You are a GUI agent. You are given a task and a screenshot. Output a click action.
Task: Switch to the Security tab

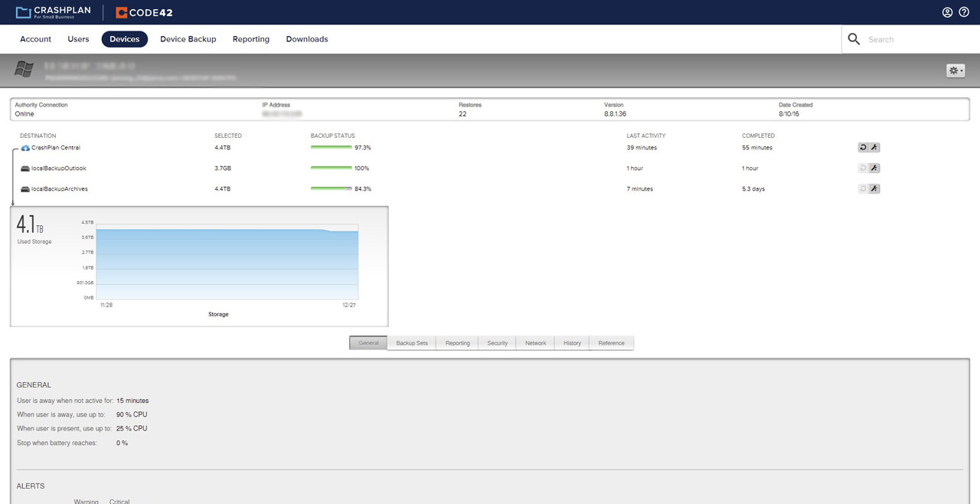(497, 342)
